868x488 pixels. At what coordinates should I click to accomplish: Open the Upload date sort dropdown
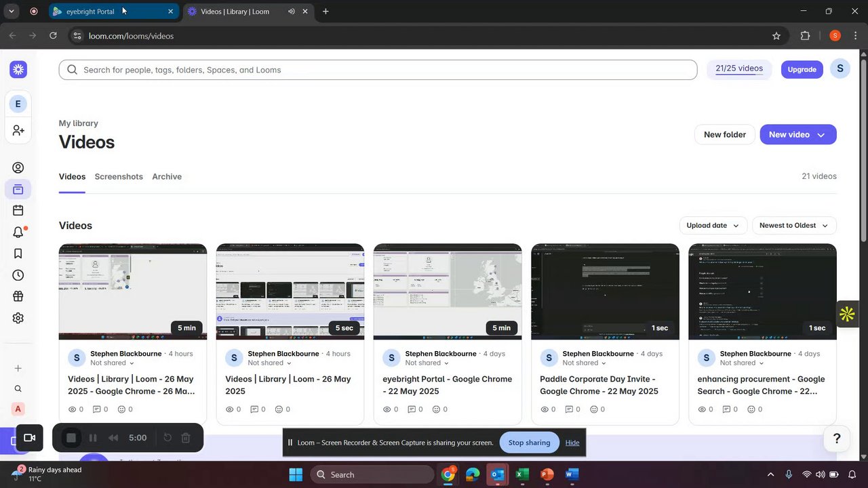coord(713,226)
